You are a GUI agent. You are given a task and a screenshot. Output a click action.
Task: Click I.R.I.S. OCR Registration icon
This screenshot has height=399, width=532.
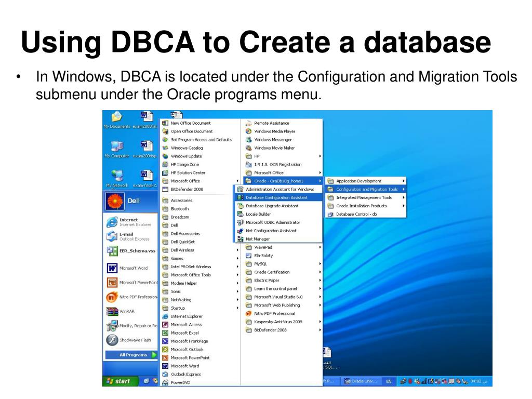248,165
